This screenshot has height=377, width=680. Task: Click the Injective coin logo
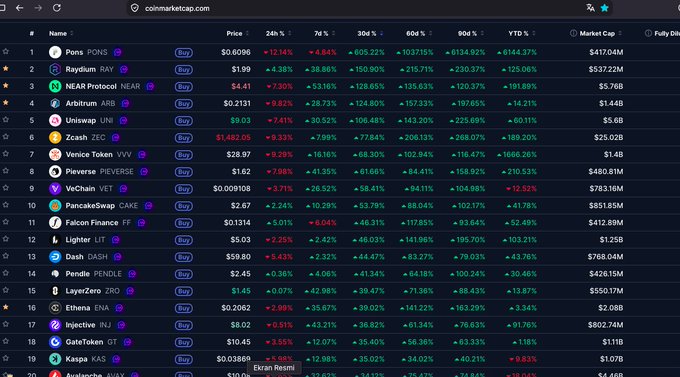coord(55,325)
